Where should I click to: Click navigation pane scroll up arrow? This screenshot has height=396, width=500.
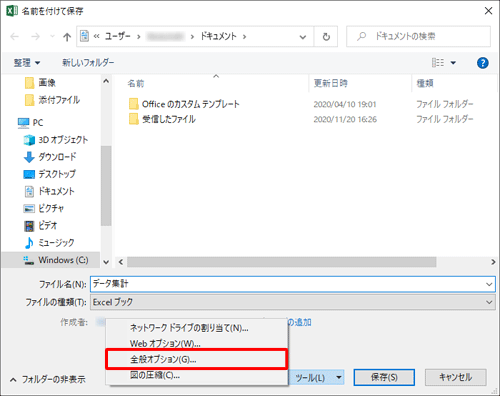pos(106,81)
